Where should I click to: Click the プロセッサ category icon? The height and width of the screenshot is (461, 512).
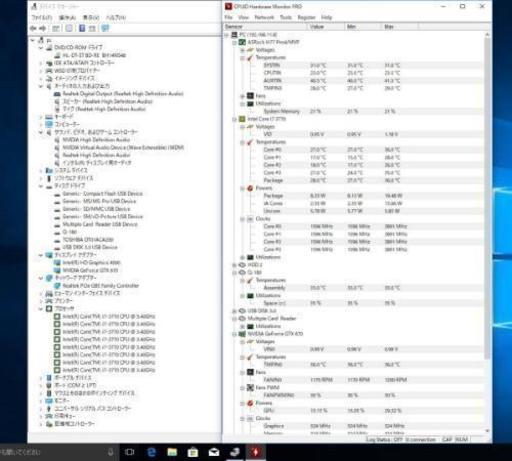[49, 308]
